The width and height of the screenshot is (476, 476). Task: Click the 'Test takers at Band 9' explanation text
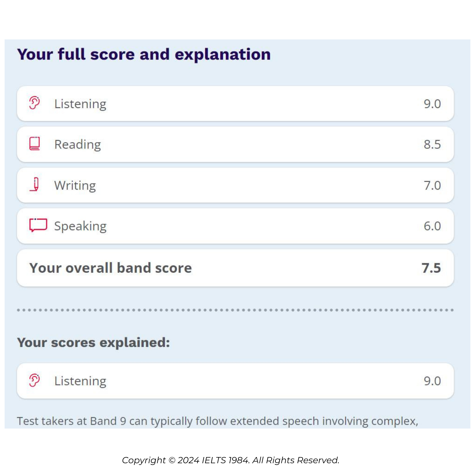tap(217, 421)
